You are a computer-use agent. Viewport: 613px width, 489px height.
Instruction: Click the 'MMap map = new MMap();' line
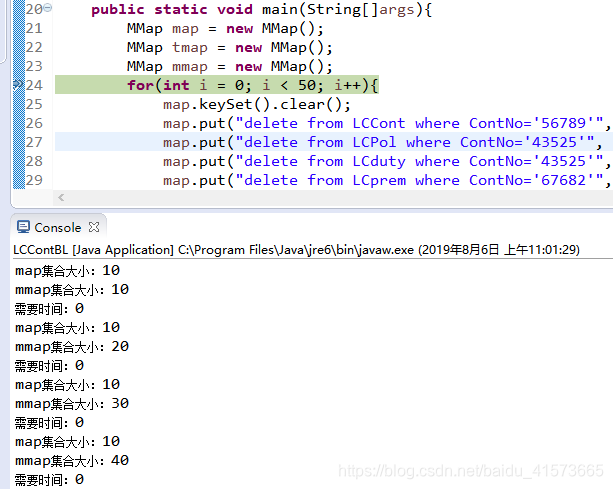coord(225,29)
